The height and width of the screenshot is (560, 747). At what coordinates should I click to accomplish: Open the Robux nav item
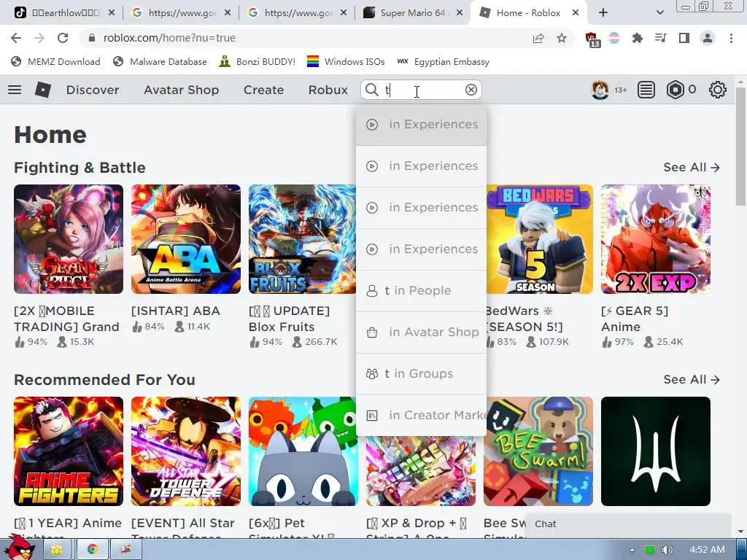[x=328, y=90]
